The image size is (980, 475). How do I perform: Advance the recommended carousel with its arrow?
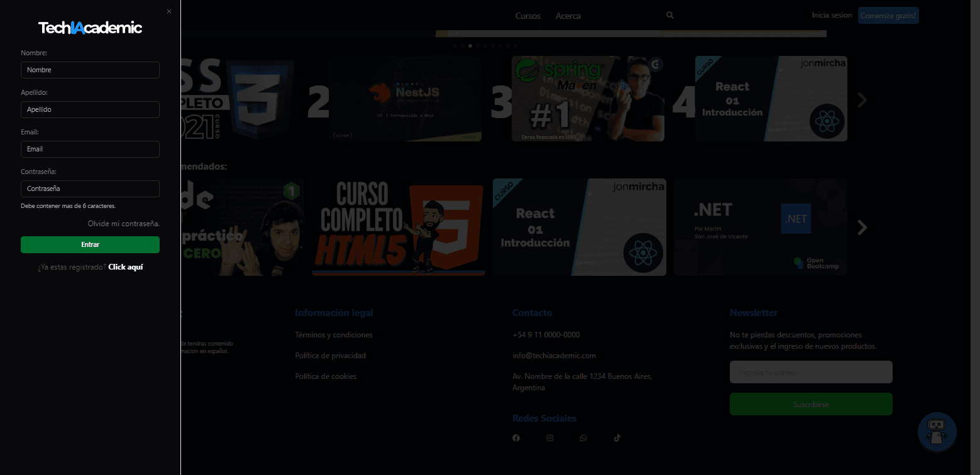[x=862, y=227]
